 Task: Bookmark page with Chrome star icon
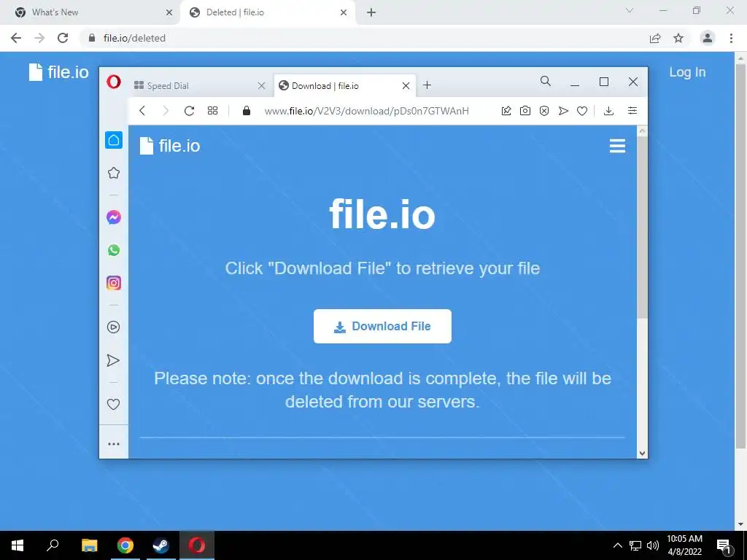678,38
